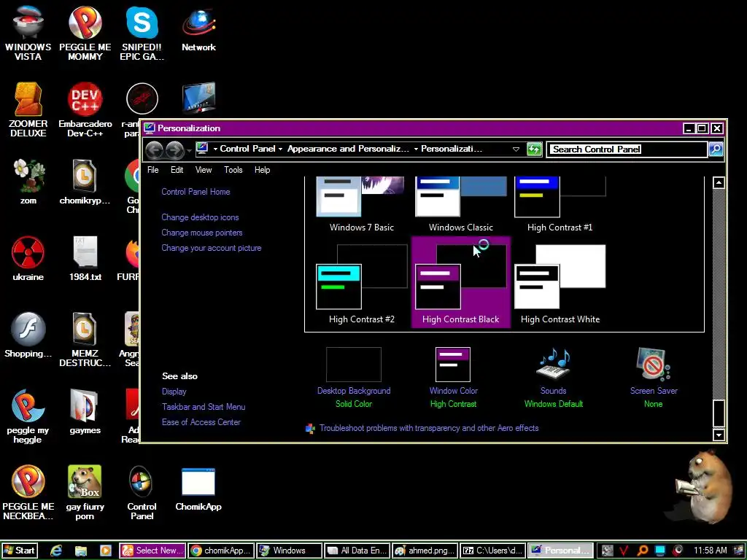Image resolution: width=747 pixels, height=560 pixels.
Task: Open Sounds settings icon
Action: point(553,365)
